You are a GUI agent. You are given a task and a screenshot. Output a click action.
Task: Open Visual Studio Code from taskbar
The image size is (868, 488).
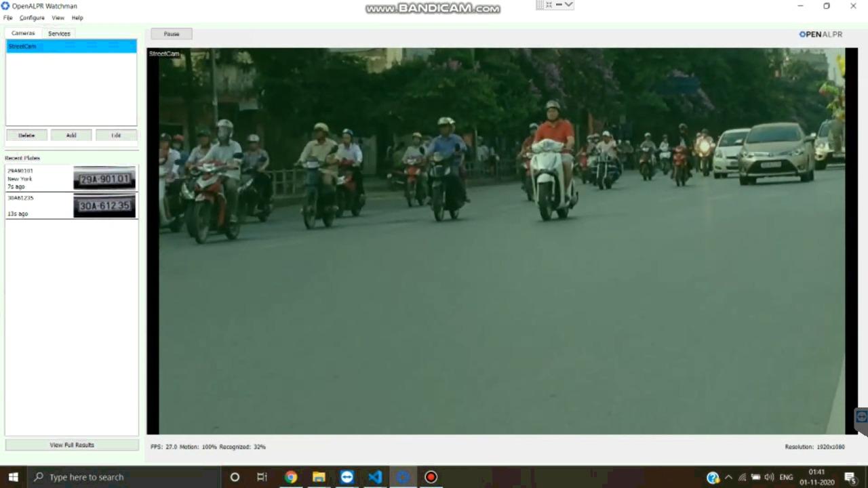click(x=375, y=477)
